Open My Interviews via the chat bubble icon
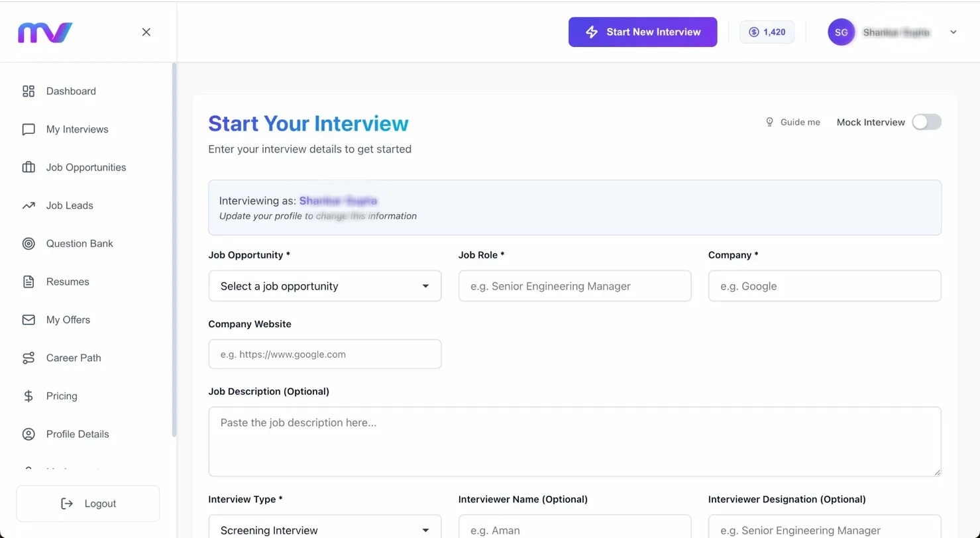This screenshot has height=538, width=980. point(28,129)
